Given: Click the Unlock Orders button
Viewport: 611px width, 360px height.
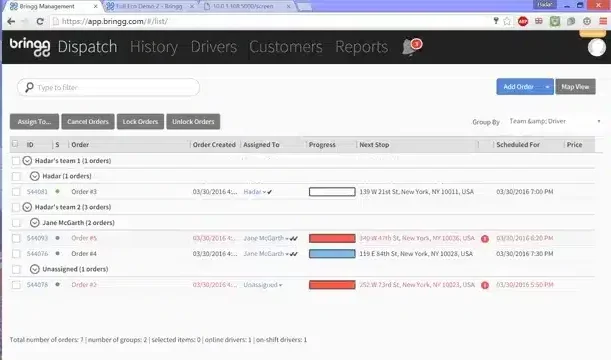Looking at the screenshot, I should click(193, 122).
